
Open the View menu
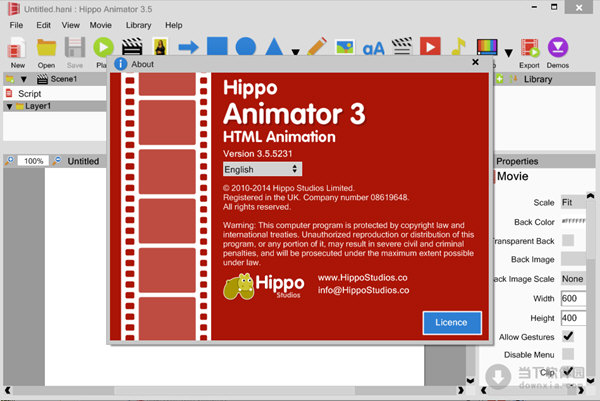tap(71, 25)
